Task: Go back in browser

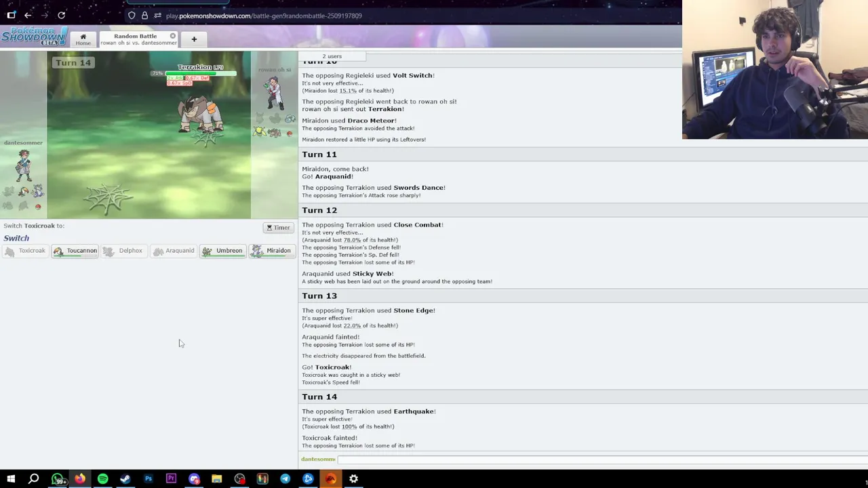Action: pos(28,15)
